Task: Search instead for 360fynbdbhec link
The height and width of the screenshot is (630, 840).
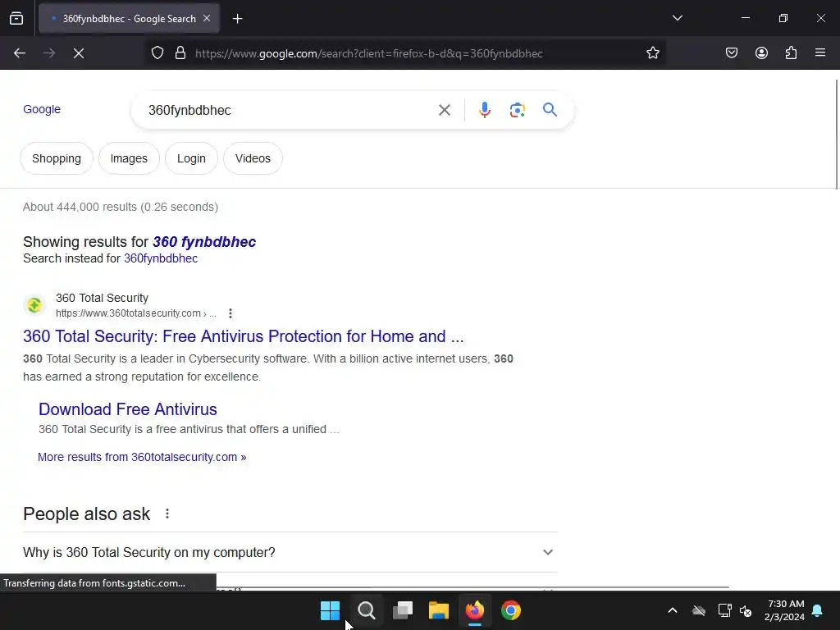Action: (161, 258)
